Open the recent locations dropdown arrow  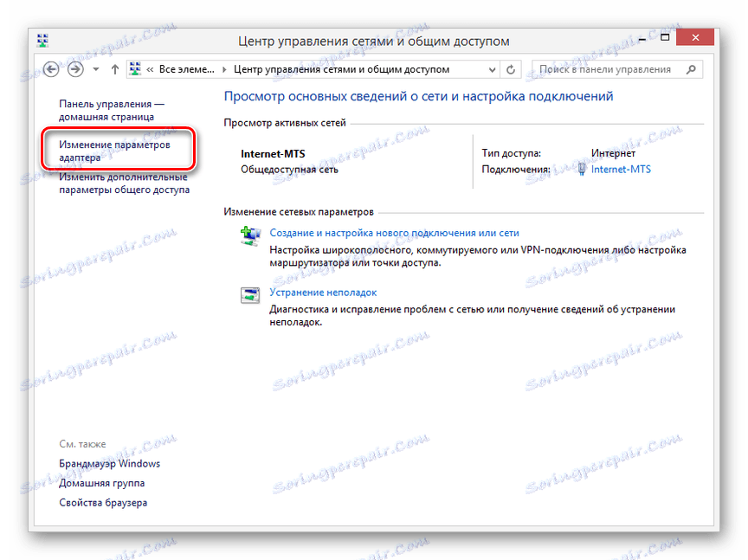[x=96, y=69]
